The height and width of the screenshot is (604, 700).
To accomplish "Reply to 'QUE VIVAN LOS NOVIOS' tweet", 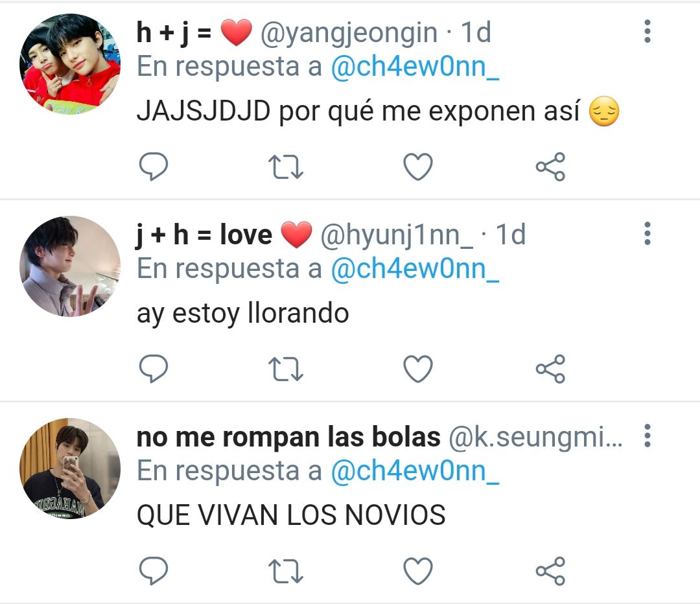I will [x=154, y=571].
